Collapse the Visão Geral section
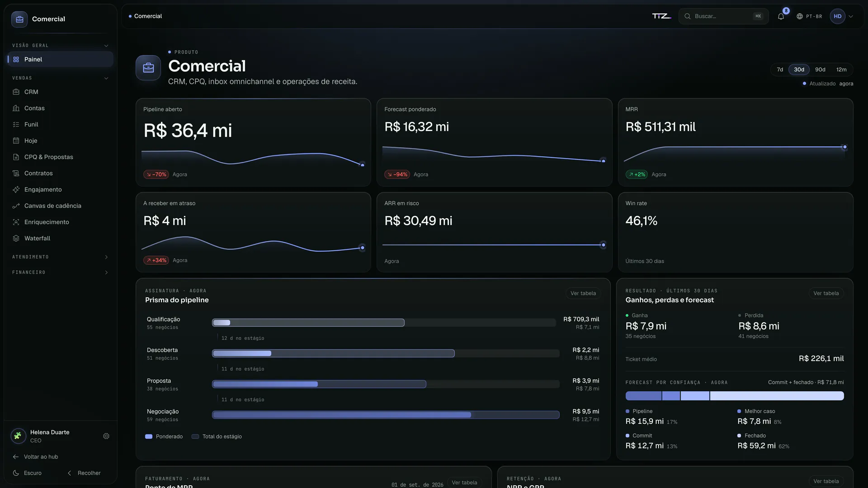Screen dimensions: 868x488 point(60,46)
